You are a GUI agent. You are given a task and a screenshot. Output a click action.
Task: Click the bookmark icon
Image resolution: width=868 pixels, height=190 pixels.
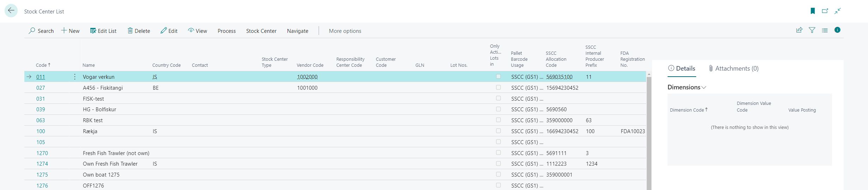[813, 11]
